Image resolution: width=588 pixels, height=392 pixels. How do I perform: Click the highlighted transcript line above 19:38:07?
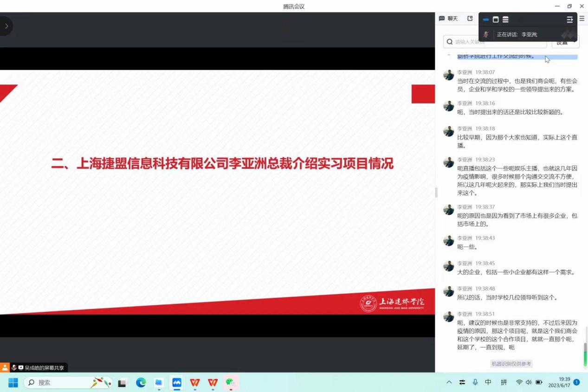point(517,57)
